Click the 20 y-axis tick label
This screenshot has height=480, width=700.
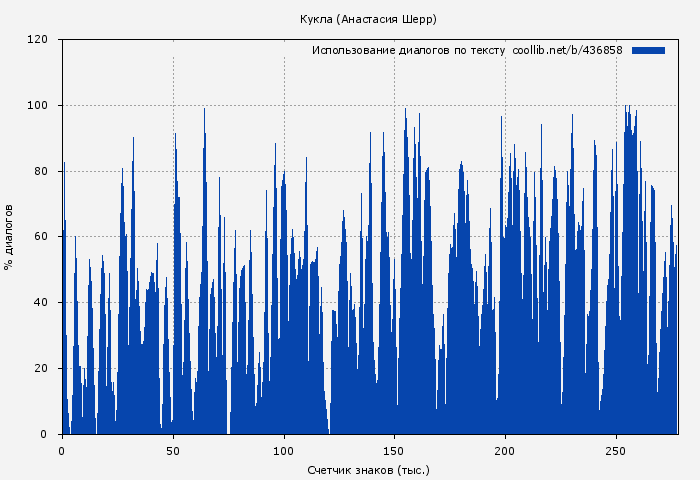[41, 368]
